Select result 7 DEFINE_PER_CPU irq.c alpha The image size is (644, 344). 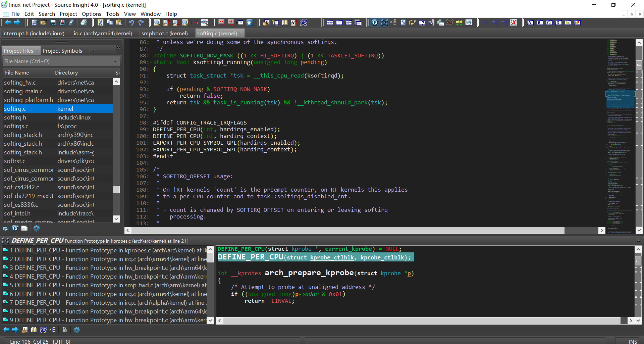[x=105, y=303]
